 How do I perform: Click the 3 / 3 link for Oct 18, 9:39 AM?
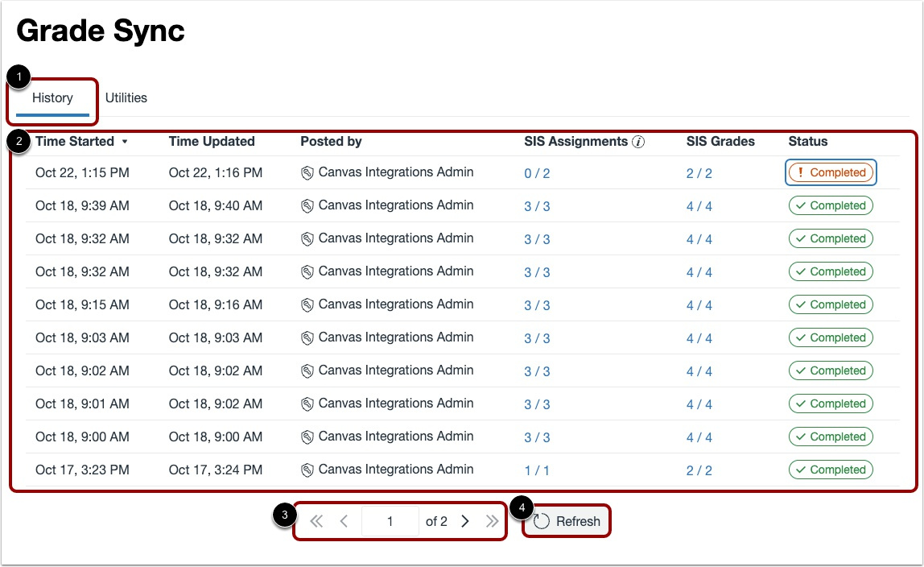(x=537, y=205)
